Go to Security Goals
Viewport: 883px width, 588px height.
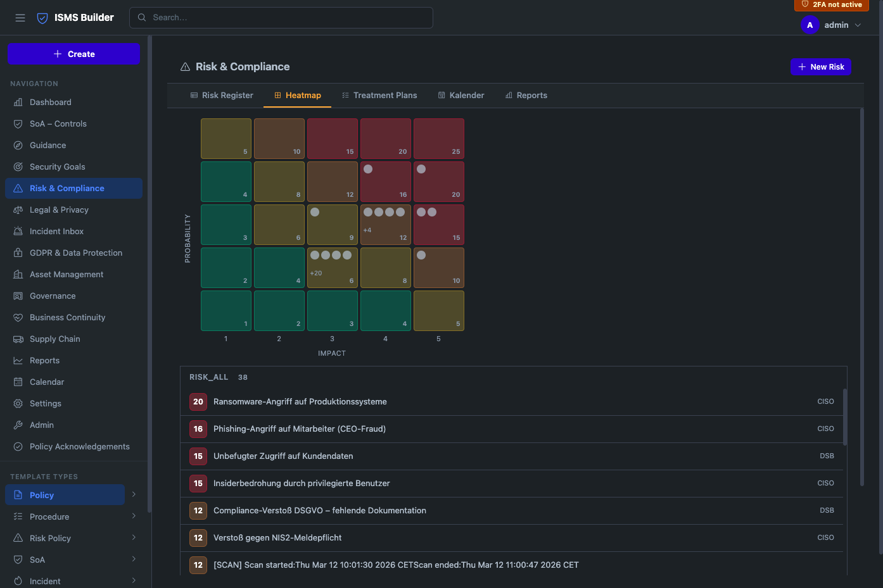pos(73,166)
